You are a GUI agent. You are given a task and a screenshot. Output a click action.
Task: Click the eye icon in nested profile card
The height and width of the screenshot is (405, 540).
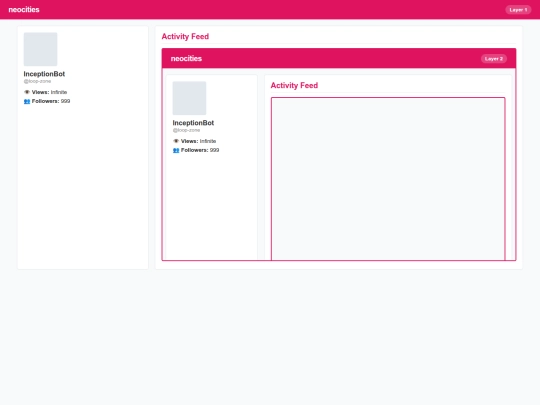[x=176, y=141]
